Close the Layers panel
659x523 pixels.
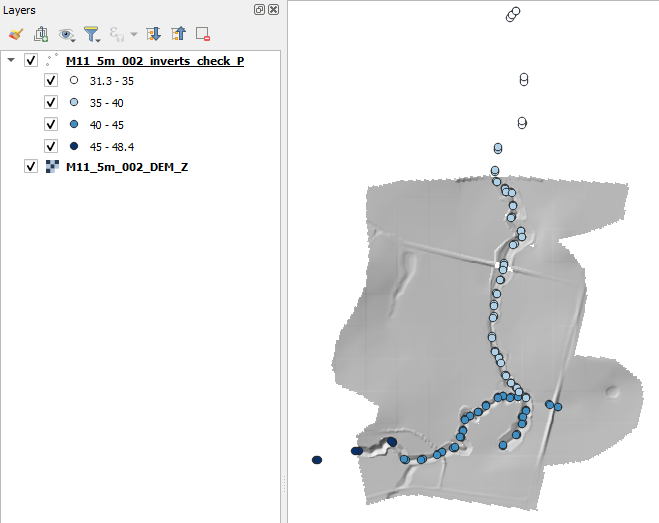click(x=273, y=9)
